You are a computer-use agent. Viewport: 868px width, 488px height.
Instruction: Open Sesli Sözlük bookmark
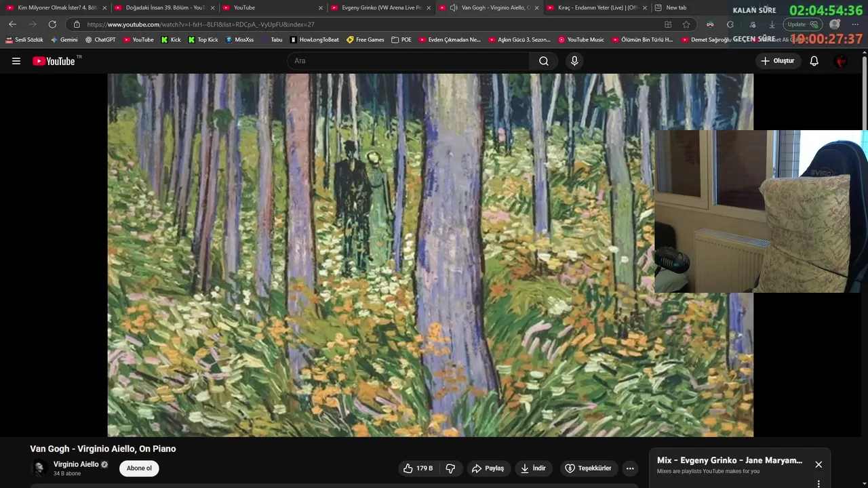point(24,40)
